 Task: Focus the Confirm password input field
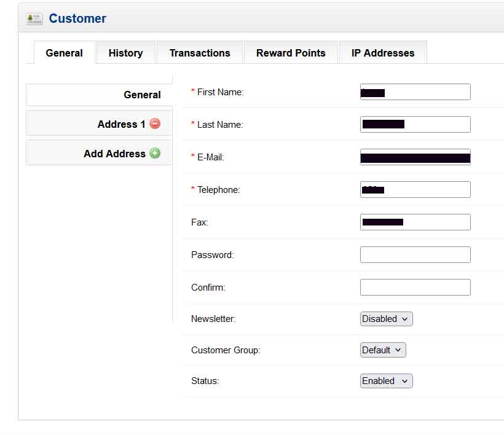click(415, 287)
